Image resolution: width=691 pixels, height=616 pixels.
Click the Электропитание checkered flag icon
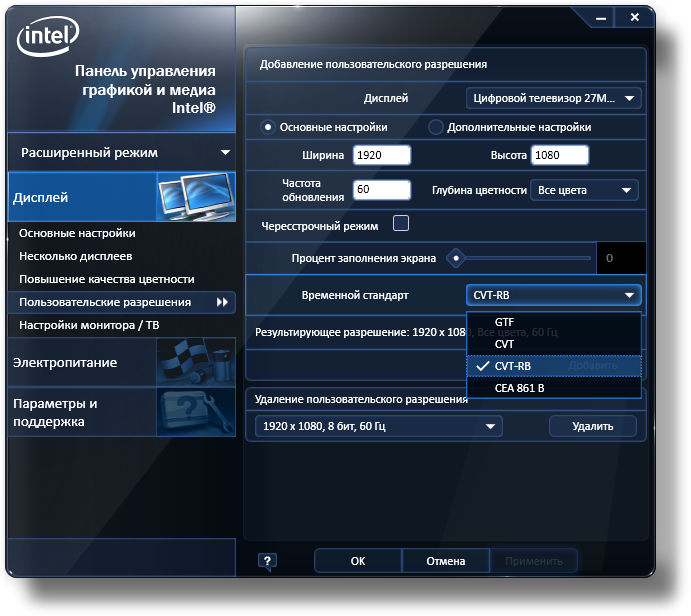(x=196, y=362)
